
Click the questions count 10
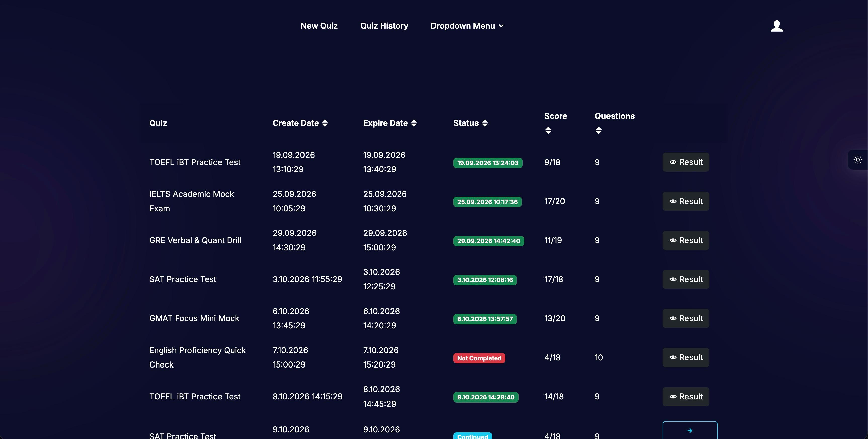click(599, 358)
